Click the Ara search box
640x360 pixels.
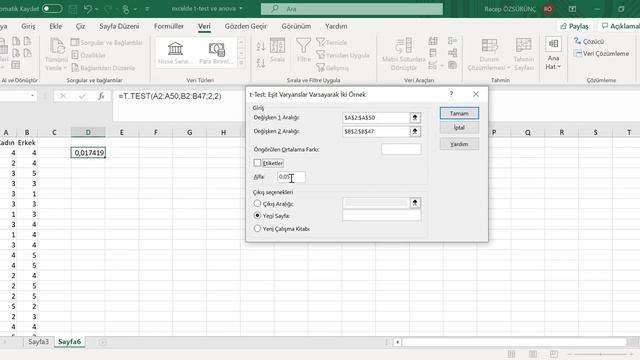pos(352,9)
